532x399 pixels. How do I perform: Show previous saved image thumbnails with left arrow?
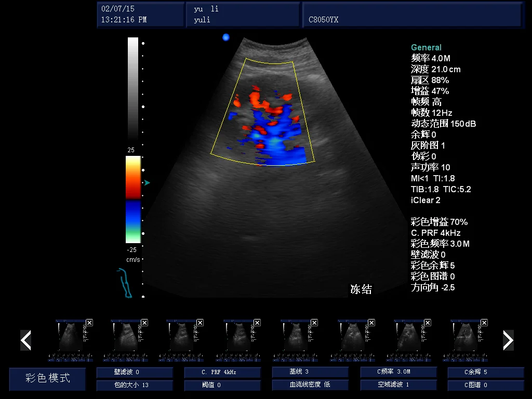[26, 340]
